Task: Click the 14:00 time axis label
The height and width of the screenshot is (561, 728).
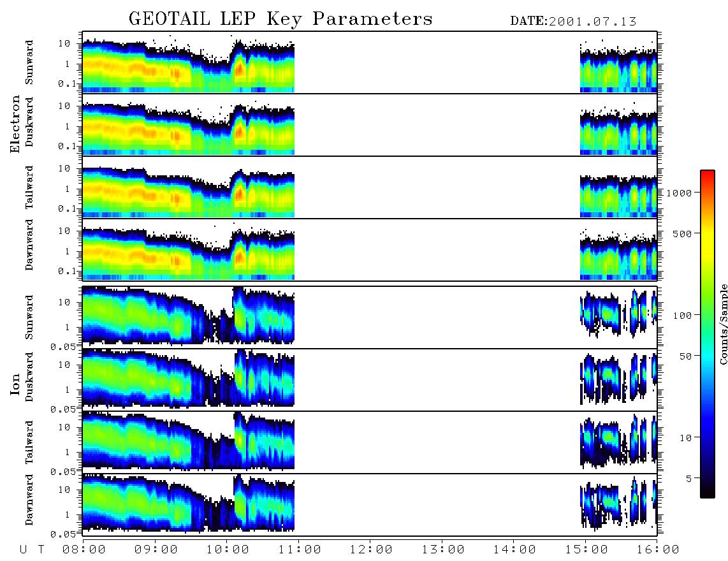Action: (x=514, y=550)
